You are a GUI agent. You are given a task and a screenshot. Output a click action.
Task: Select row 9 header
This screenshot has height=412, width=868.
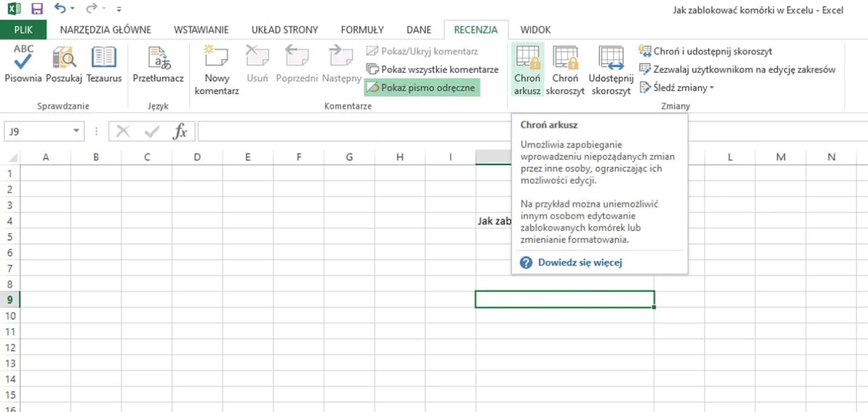pos(10,300)
